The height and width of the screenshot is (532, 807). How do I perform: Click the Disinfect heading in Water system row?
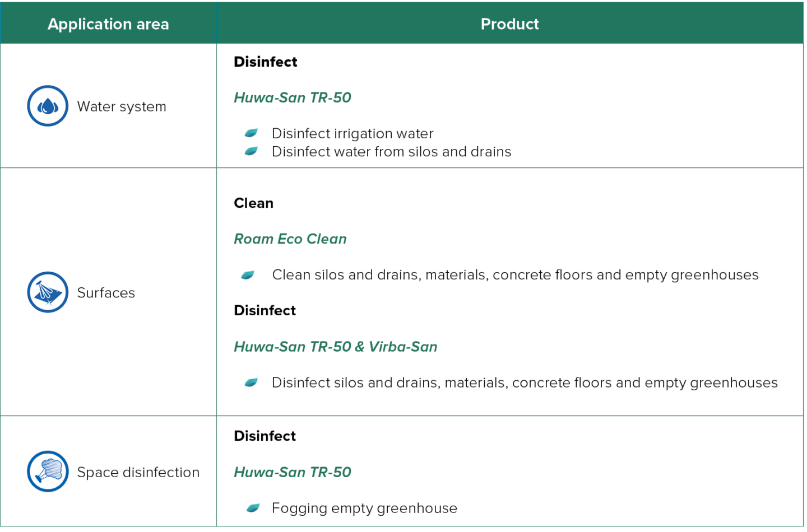point(266,62)
